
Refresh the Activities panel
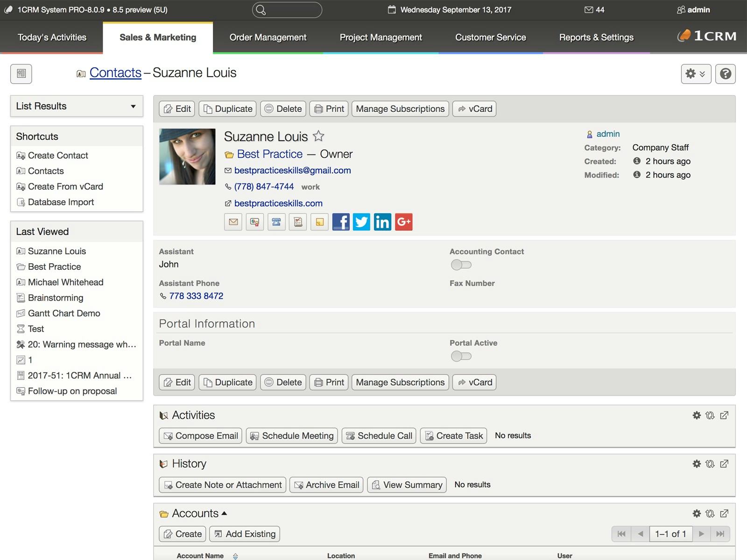(710, 415)
